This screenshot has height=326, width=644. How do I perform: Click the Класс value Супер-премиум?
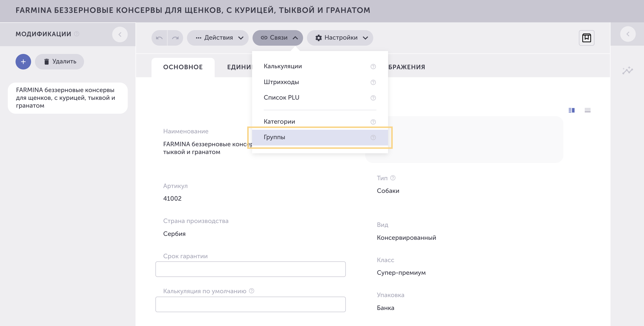tap(401, 273)
